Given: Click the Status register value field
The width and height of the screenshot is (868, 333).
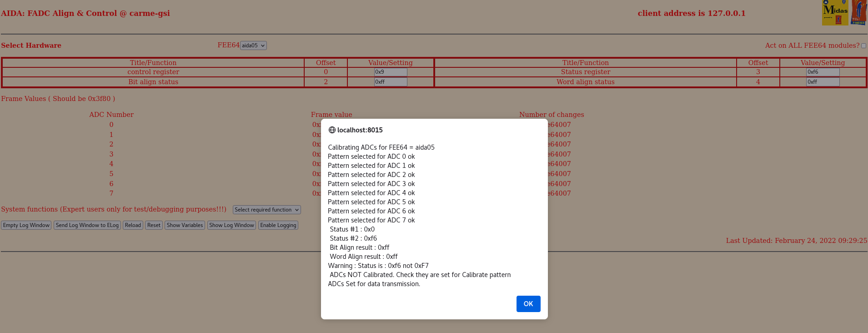Looking at the screenshot, I should pos(823,72).
